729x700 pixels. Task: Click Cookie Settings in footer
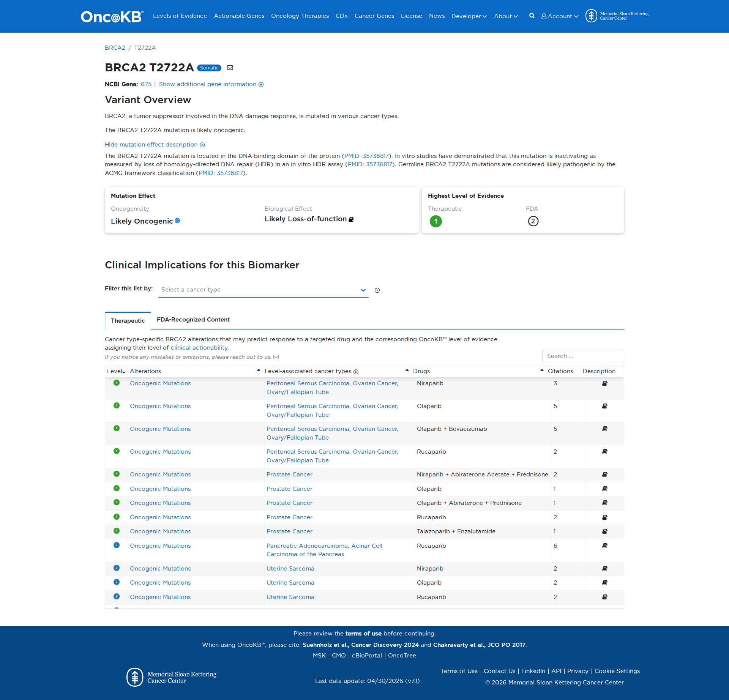tap(617, 671)
